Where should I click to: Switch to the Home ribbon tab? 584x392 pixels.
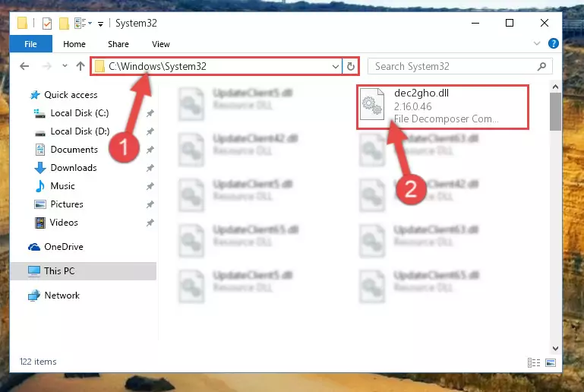click(x=74, y=44)
